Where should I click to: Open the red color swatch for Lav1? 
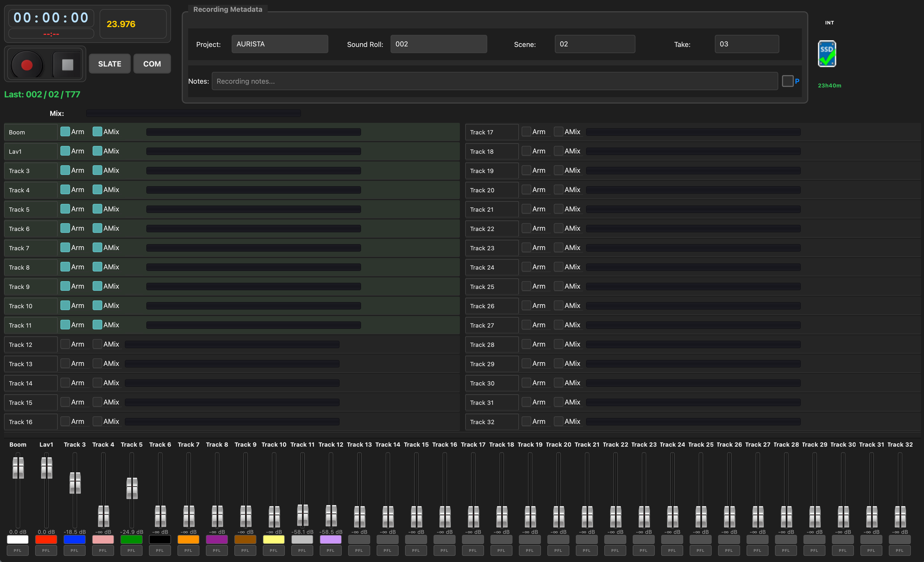click(x=46, y=539)
